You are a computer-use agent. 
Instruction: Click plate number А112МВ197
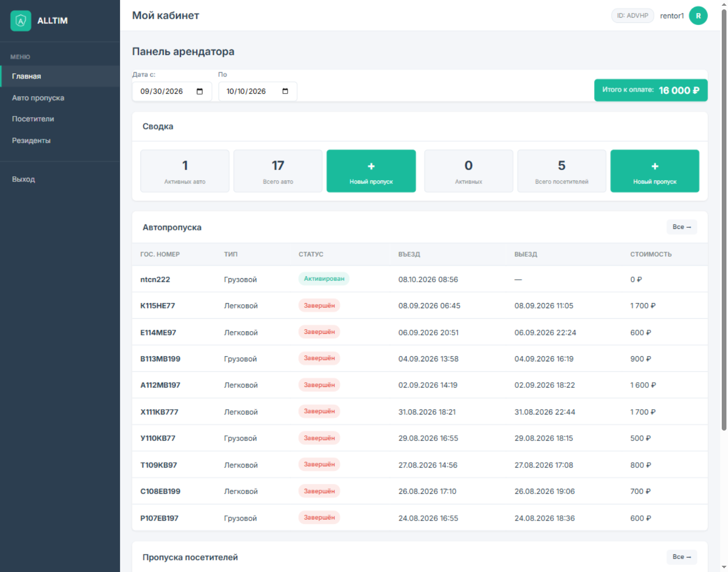pyautogui.click(x=160, y=385)
